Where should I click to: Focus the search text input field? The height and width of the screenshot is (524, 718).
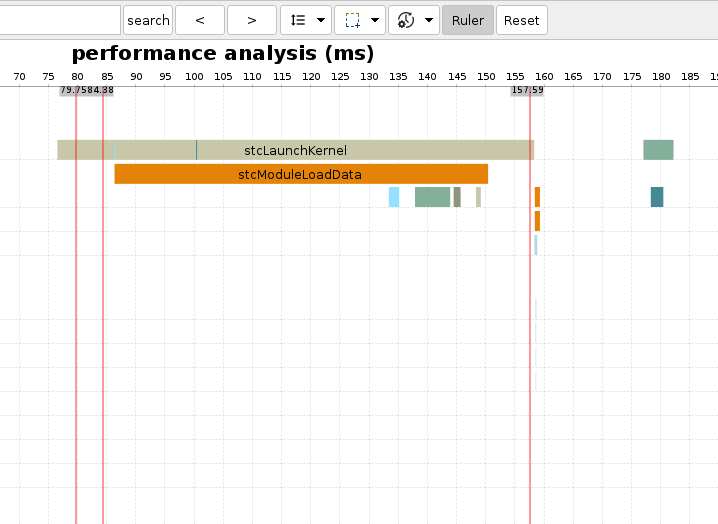pyautogui.click(x=60, y=20)
